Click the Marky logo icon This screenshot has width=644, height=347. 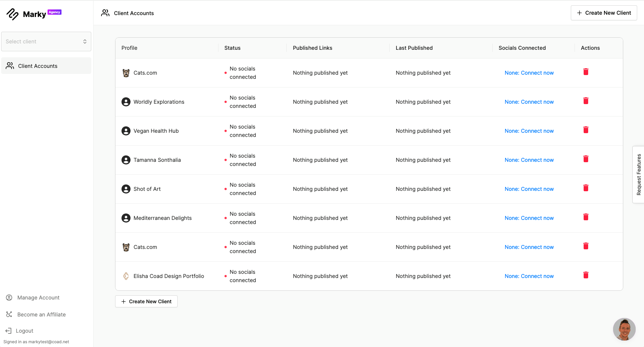12,14
